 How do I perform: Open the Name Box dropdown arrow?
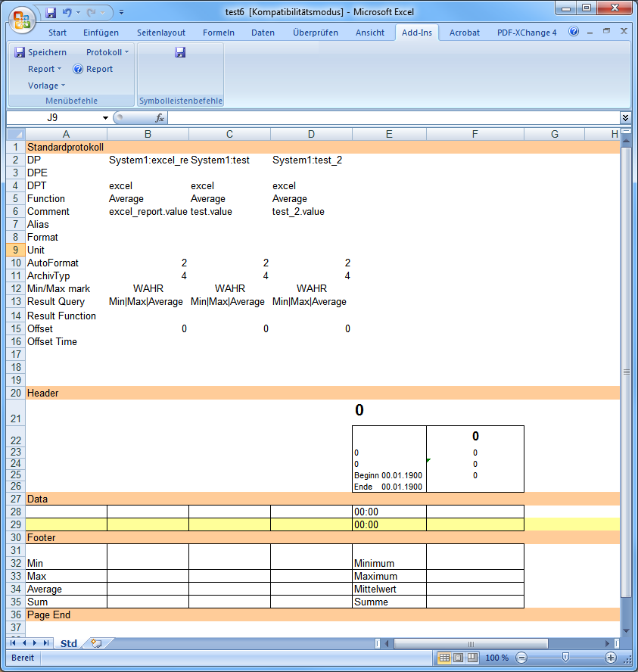click(x=106, y=118)
